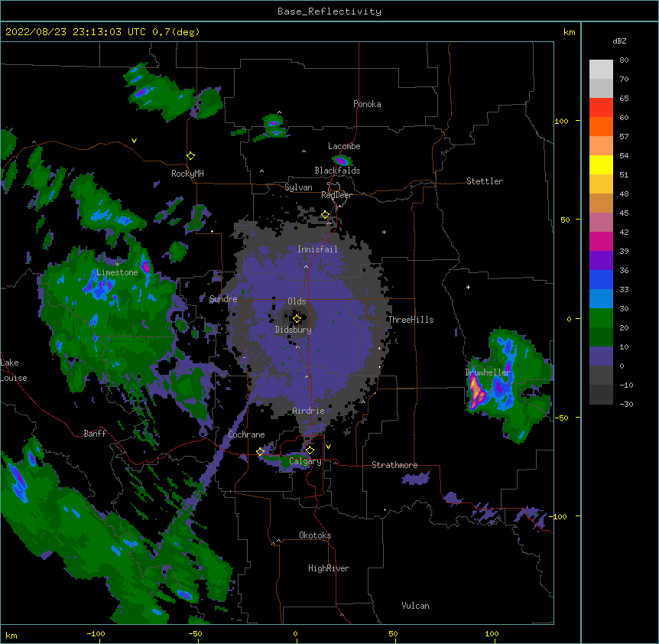Click the radar site marker near Olds
Image resolution: width=659 pixels, height=644 pixels.
click(x=297, y=319)
